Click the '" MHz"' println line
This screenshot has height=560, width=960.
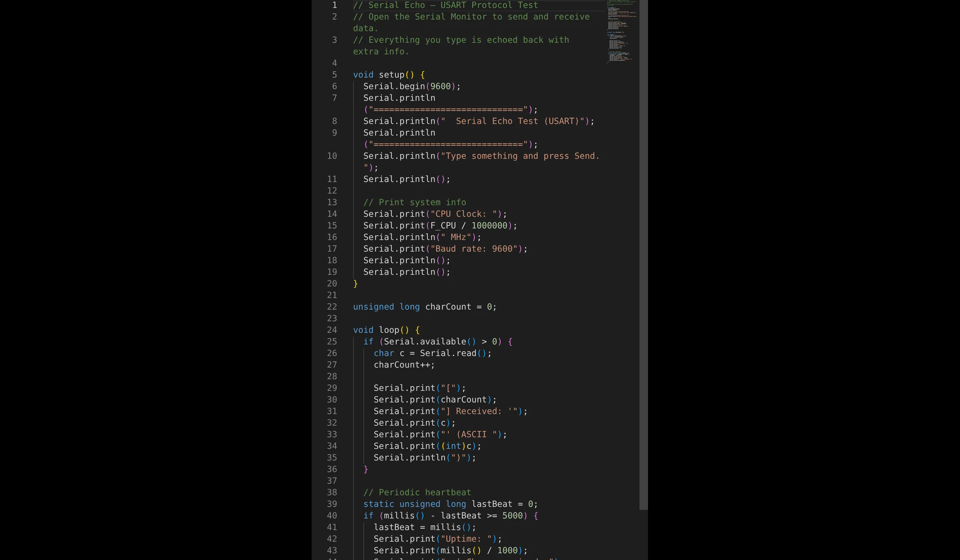coord(422,237)
